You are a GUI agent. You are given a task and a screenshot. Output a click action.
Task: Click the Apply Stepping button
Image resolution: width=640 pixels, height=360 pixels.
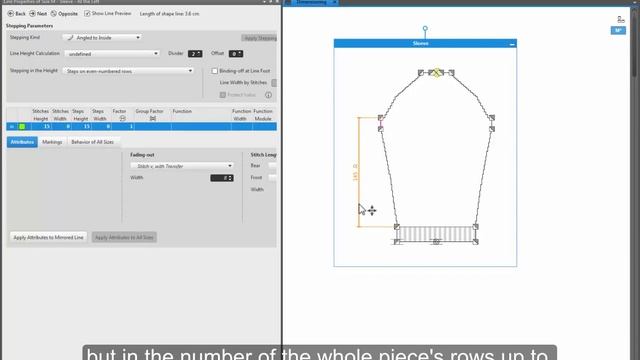coord(259,38)
